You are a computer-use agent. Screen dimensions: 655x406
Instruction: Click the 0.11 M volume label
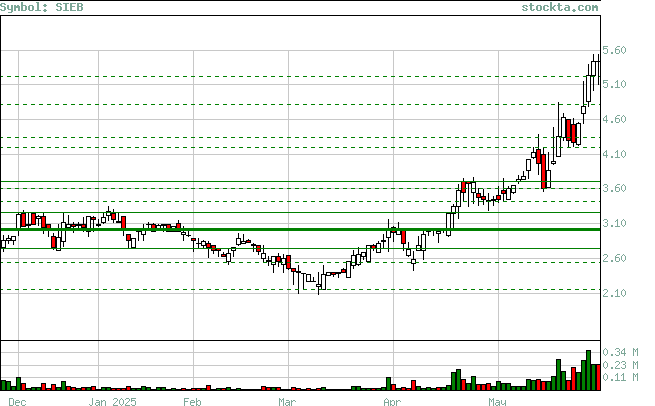[x=620, y=378]
